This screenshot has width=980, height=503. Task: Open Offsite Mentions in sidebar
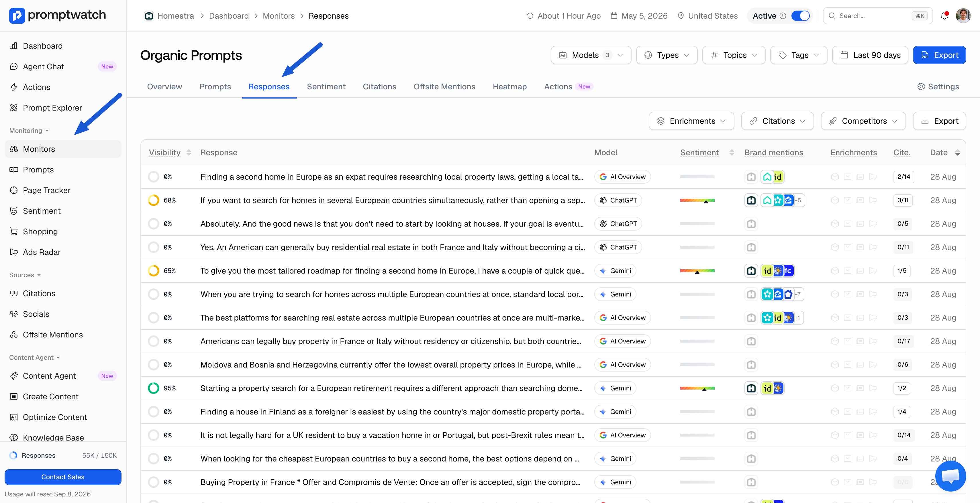[63, 335]
